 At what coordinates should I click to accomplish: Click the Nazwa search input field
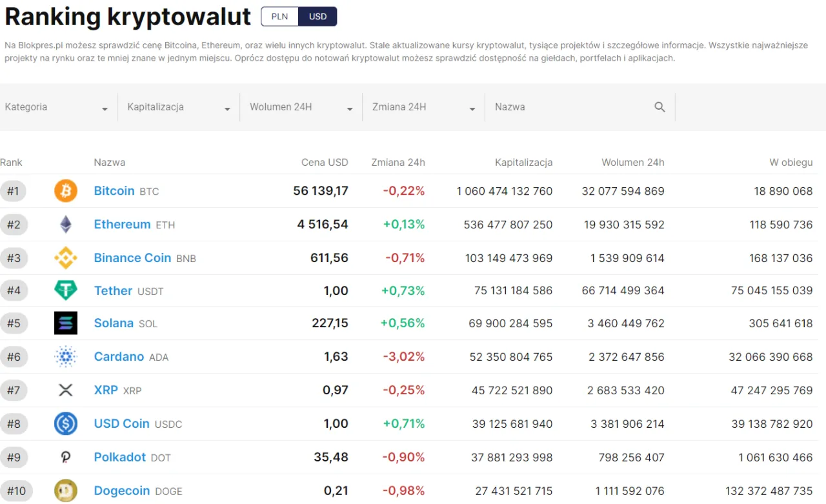pyautogui.click(x=568, y=106)
